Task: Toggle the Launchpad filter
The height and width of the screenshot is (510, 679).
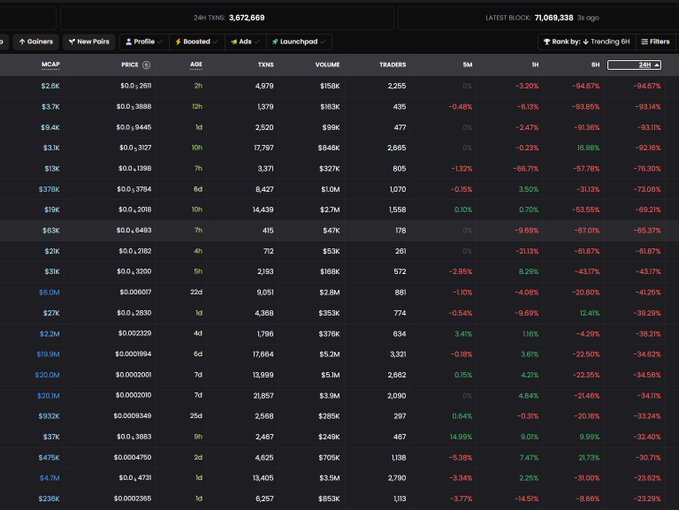Action: click(299, 42)
